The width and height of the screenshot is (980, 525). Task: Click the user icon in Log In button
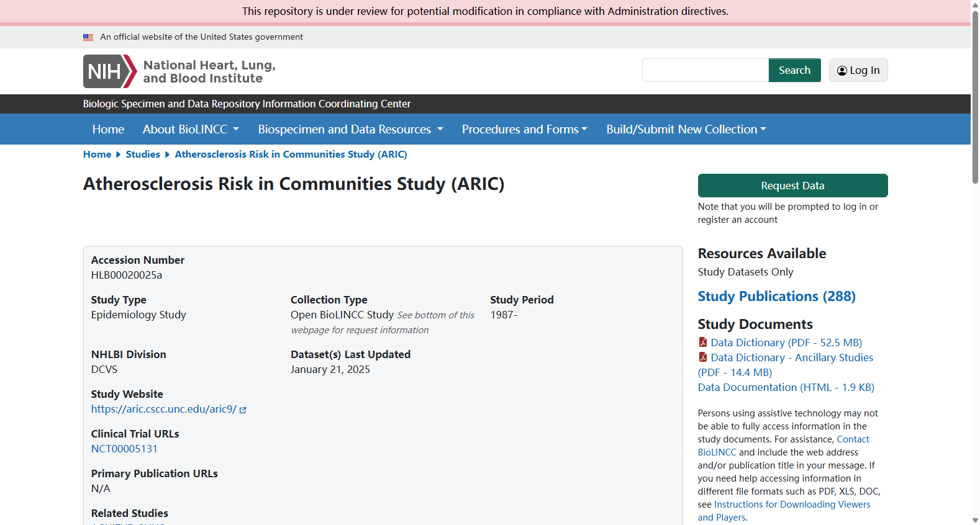(x=842, y=71)
